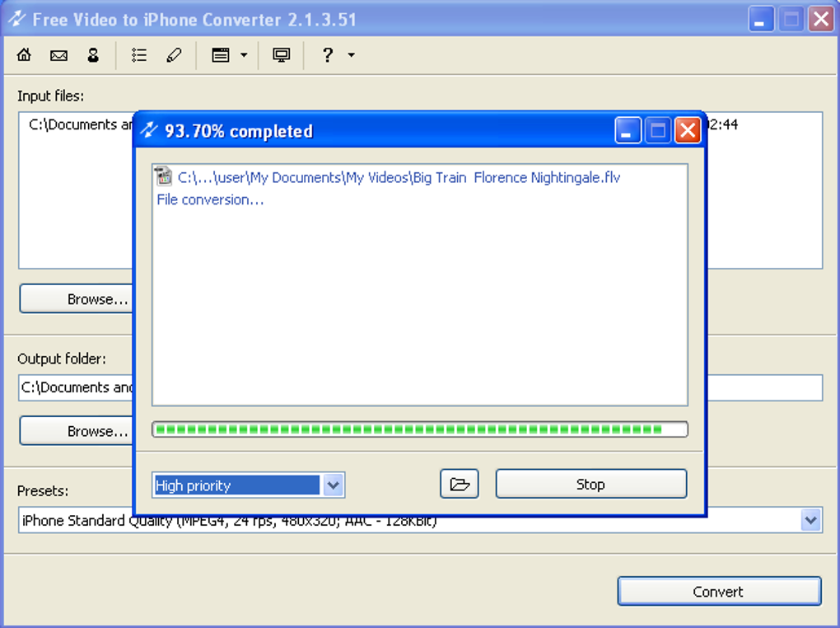Screen dimensions: 840x628
Task: Open the list options icon in toolbar
Action: [x=139, y=54]
